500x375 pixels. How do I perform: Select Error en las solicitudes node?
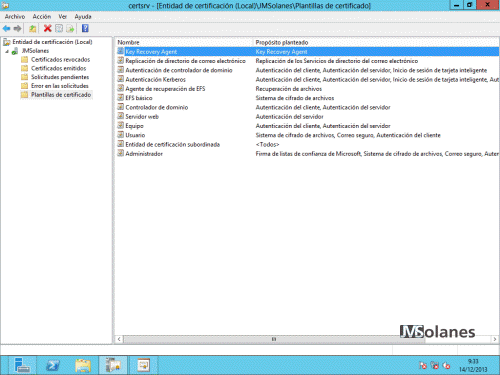click(60, 86)
